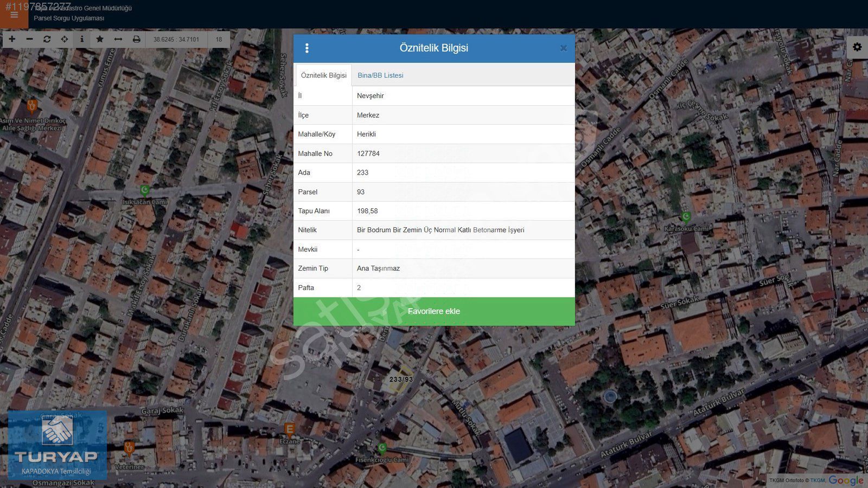Click the Aile Sağlığı Merkezi marker
The height and width of the screenshot is (488, 868).
click(x=32, y=105)
